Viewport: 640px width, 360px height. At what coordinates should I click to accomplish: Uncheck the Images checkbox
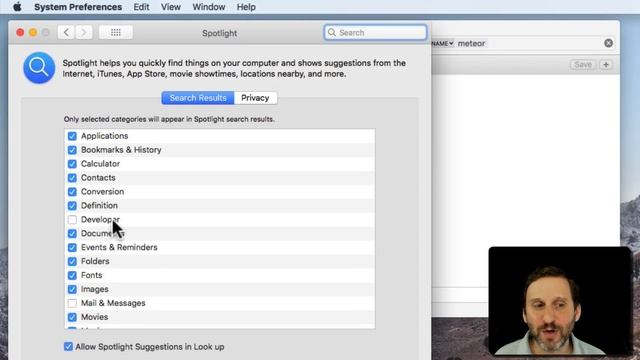pos(72,289)
